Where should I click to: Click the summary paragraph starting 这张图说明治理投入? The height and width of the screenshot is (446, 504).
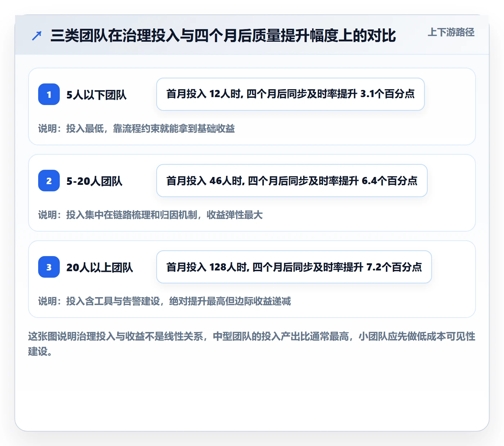point(252,344)
